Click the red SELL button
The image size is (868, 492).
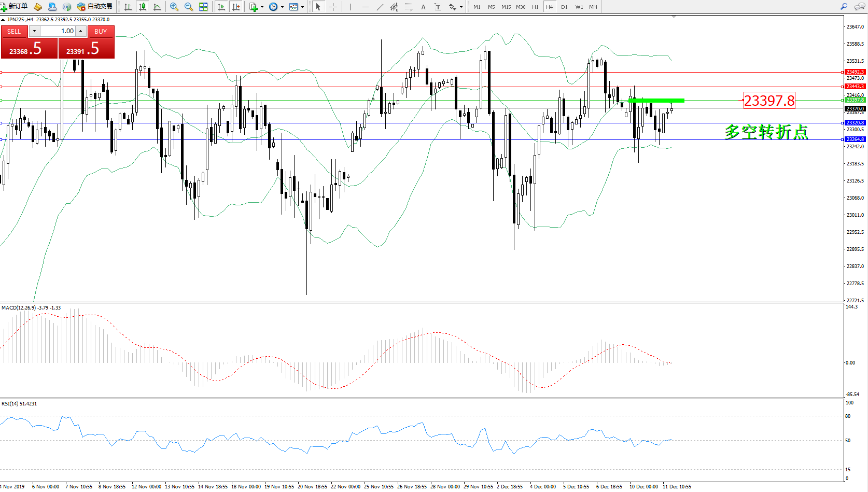[x=14, y=32]
